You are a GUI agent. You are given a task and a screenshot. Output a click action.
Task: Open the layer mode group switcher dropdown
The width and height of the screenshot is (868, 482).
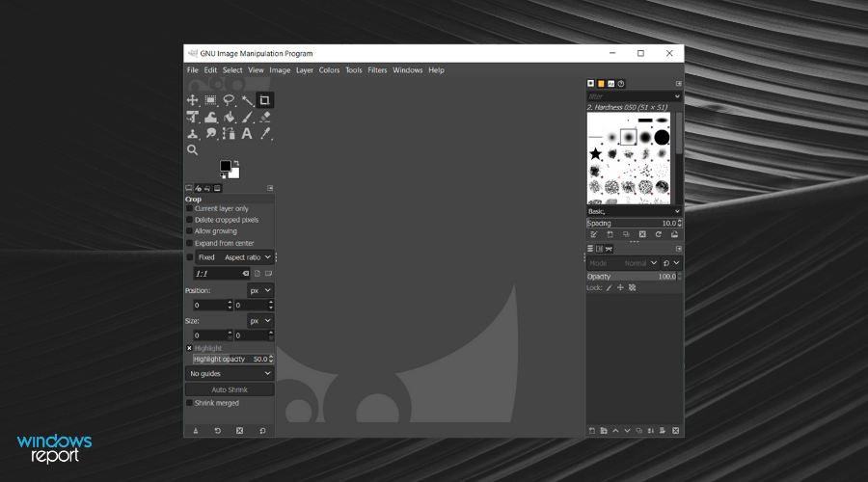(x=671, y=263)
